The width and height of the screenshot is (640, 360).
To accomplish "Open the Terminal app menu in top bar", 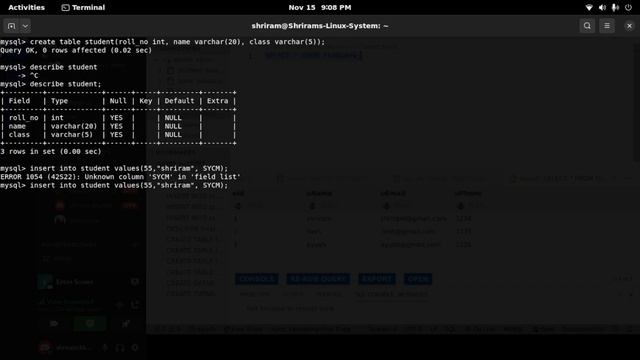I will coord(83,7).
